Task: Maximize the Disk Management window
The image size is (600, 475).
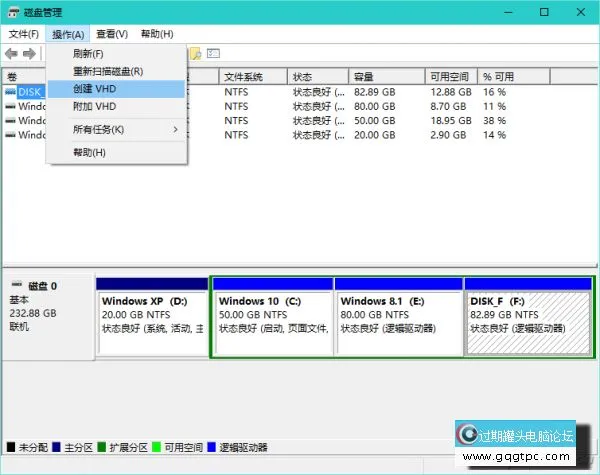Action: click(544, 12)
